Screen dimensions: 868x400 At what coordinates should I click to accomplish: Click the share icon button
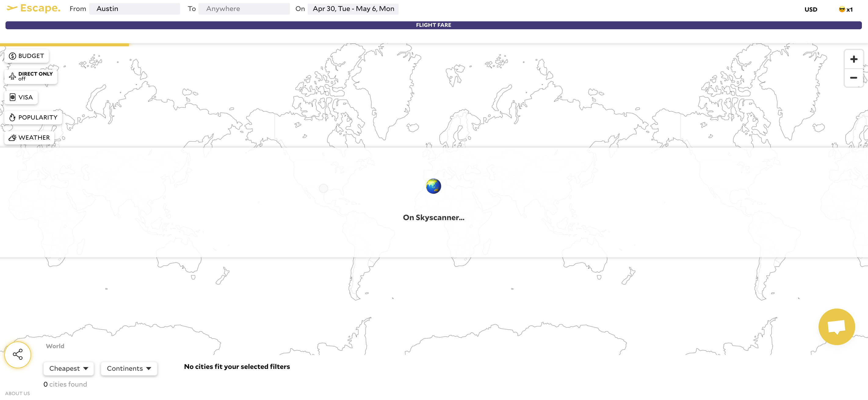[x=17, y=355]
